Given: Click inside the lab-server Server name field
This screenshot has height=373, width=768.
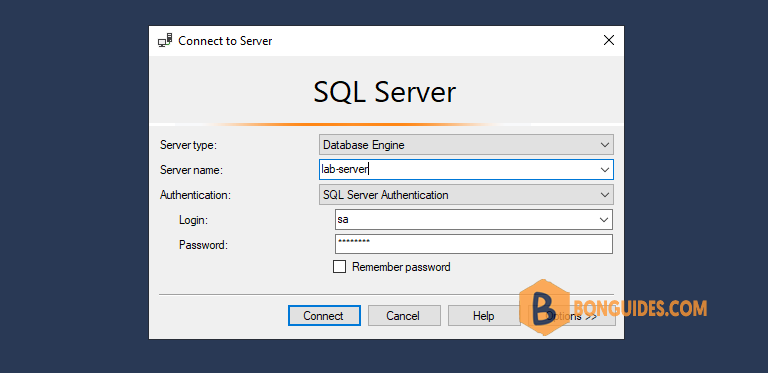Looking at the screenshot, I should [x=466, y=170].
